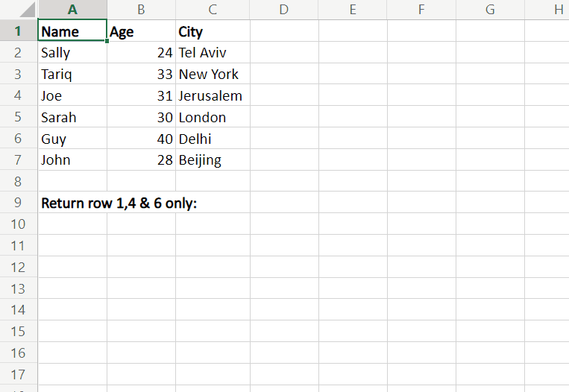Select cell containing Sally
The width and height of the screenshot is (569, 392).
(x=72, y=53)
